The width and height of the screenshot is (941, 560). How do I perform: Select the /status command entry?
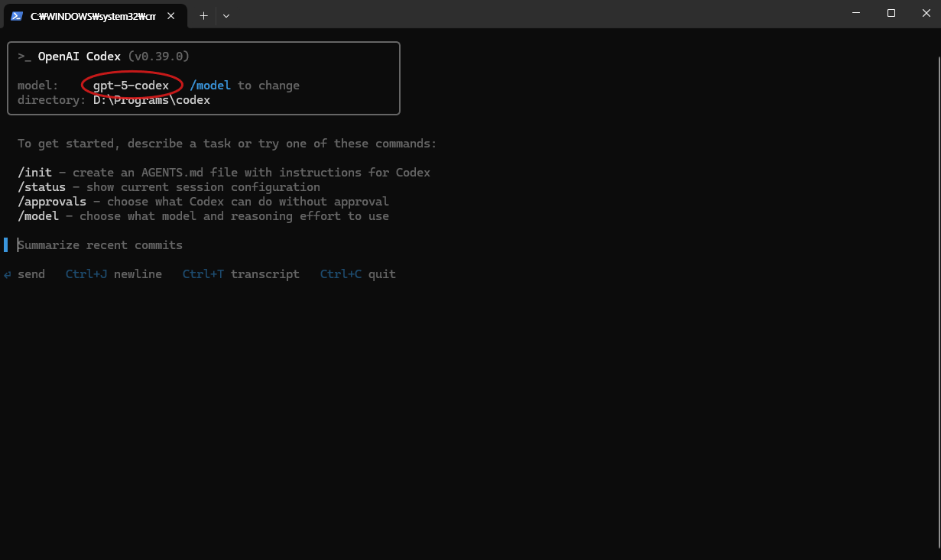coord(41,187)
